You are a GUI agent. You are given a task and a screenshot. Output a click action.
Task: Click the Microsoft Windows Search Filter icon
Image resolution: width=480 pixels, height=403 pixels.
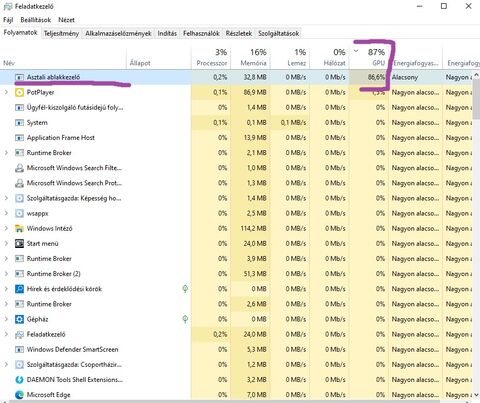coord(19,168)
